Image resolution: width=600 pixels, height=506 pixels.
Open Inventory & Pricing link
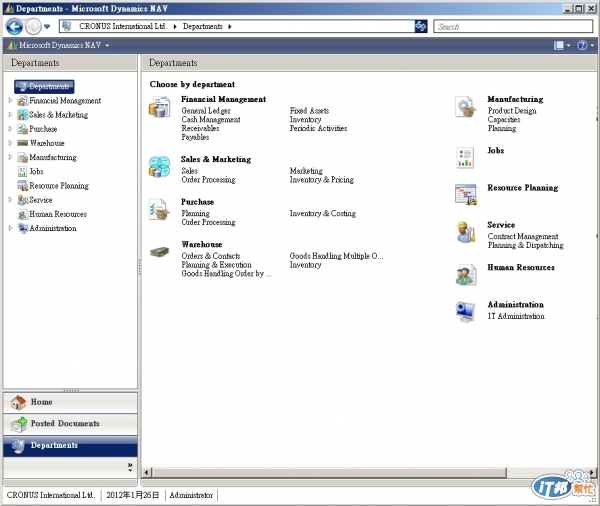(x=322, y=180)
